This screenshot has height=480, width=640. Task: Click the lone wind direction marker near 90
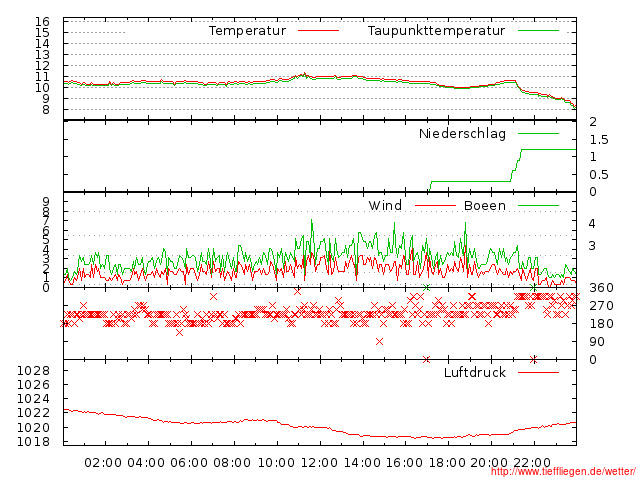coord(380,342)
